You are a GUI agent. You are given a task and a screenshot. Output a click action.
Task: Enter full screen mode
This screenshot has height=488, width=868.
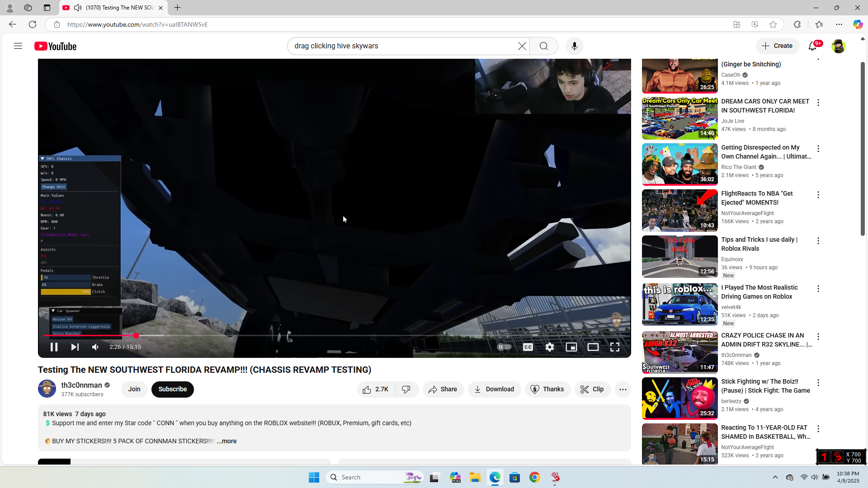615,347
